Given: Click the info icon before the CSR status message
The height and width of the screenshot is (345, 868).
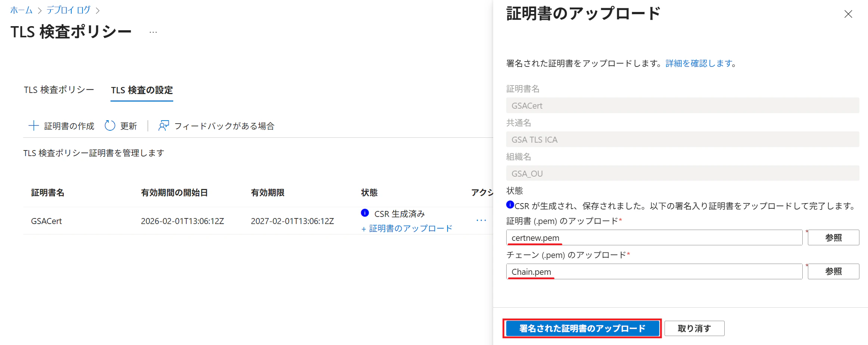Looking at the screenshot, I should coord(510,205).
